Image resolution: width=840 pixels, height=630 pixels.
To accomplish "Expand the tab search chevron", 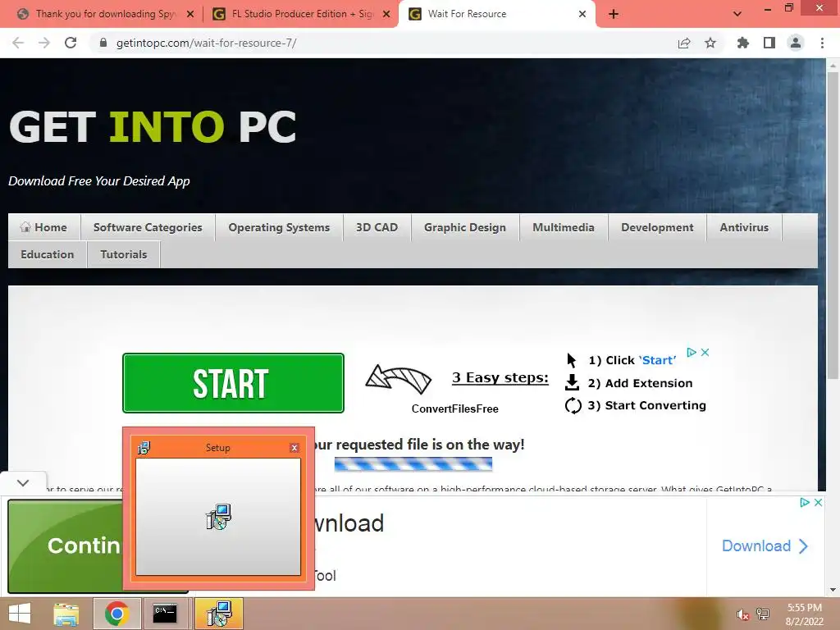I will pos(737,14).
